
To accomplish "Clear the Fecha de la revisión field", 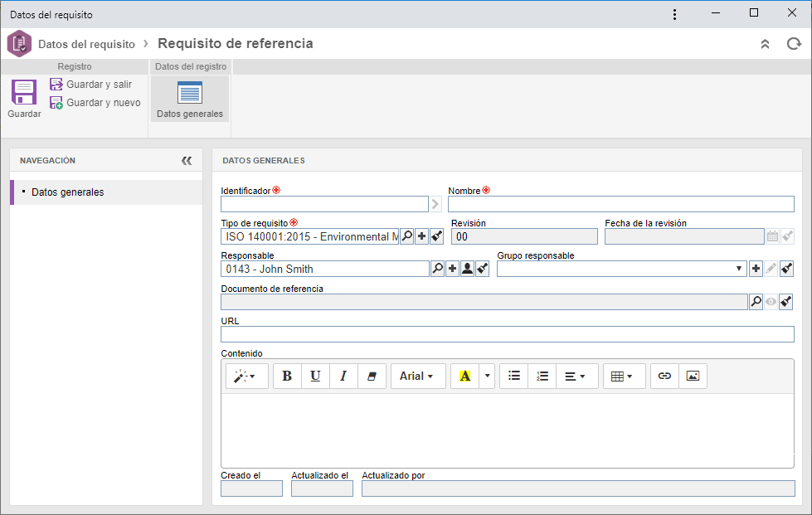I will coord(787,236).
